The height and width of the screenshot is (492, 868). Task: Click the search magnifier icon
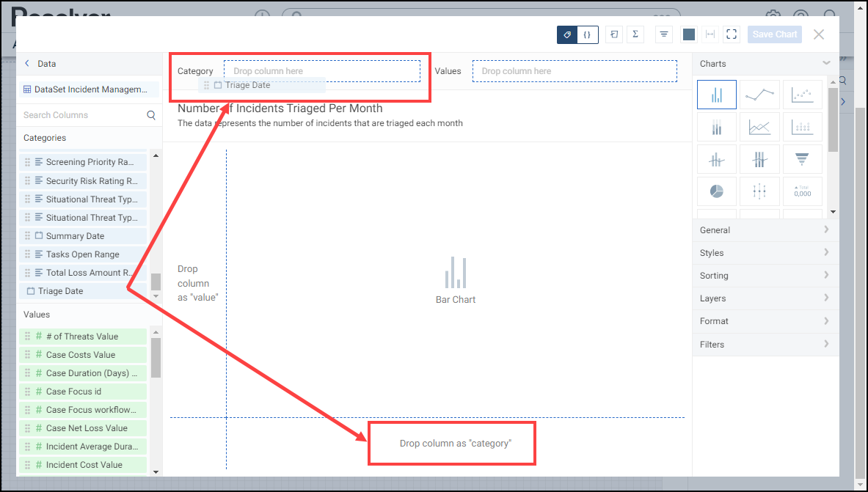151,115
